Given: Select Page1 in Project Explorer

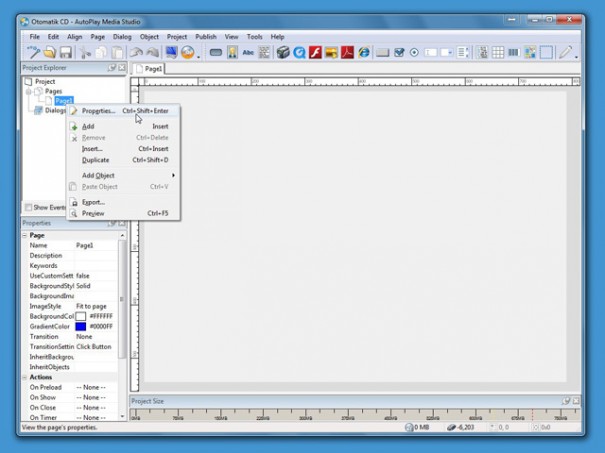Looking at the screenshot, I should tap(64, 101).
